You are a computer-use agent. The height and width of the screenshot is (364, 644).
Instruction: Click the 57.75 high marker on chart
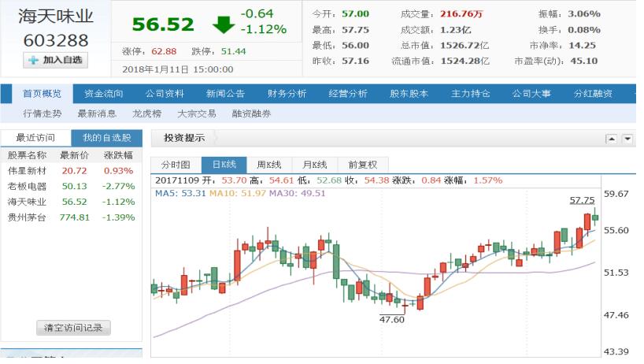(582, 200)
